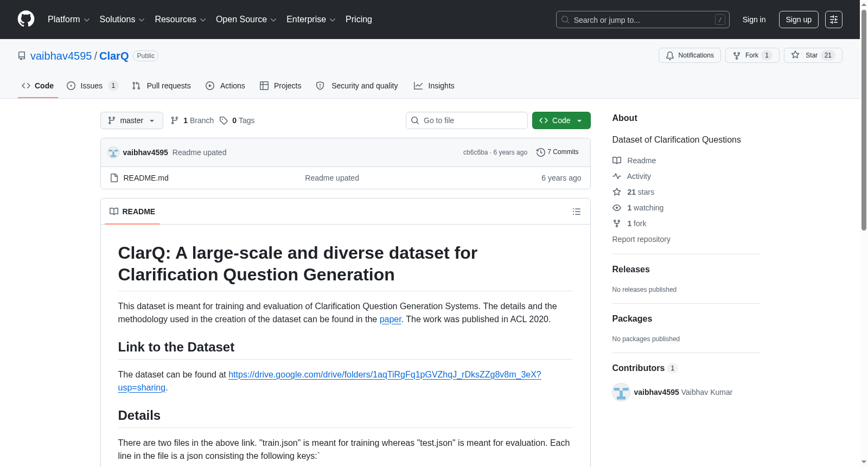
Task: Switch to the Issues tab
Action: tap(92, 86)
